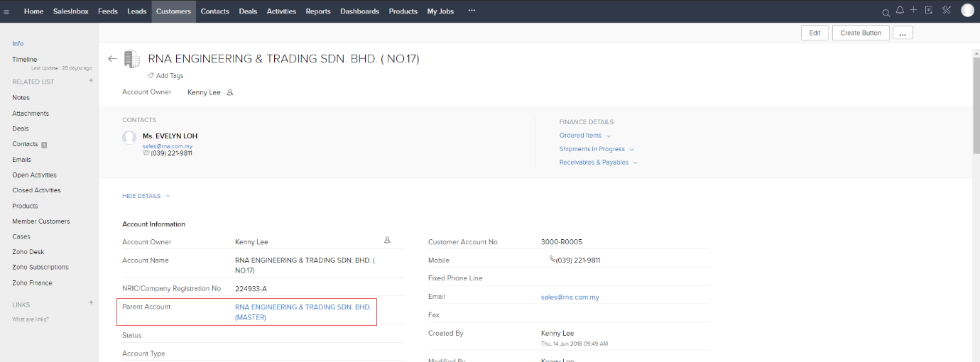Switch to the Reports tab
980x362 pixels.
[x=318, y=11]
